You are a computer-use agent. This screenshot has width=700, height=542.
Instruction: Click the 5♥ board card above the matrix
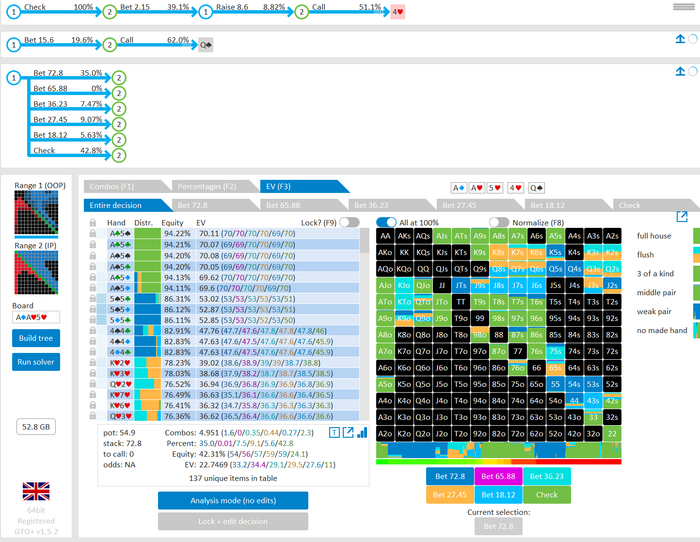(496, 188)
